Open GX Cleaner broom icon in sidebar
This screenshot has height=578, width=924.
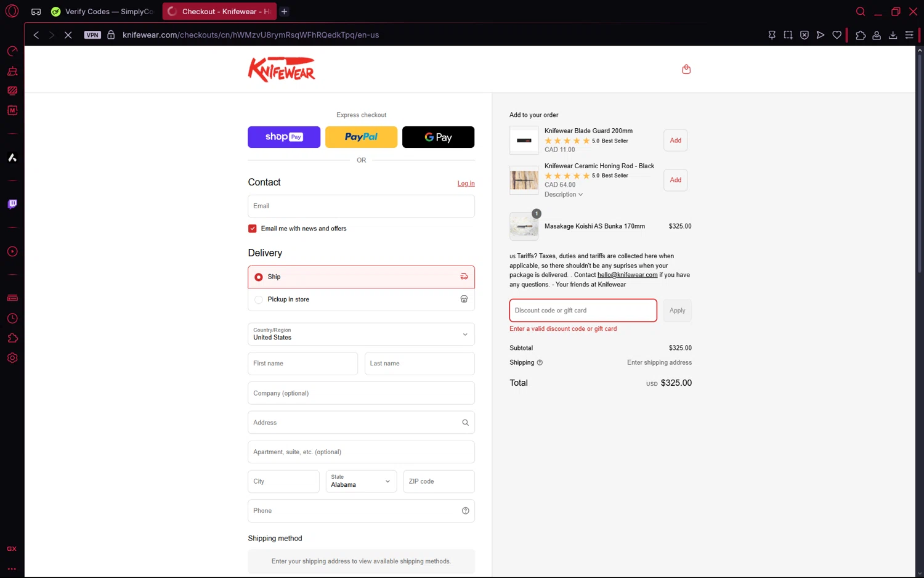[x=12, y=71]
